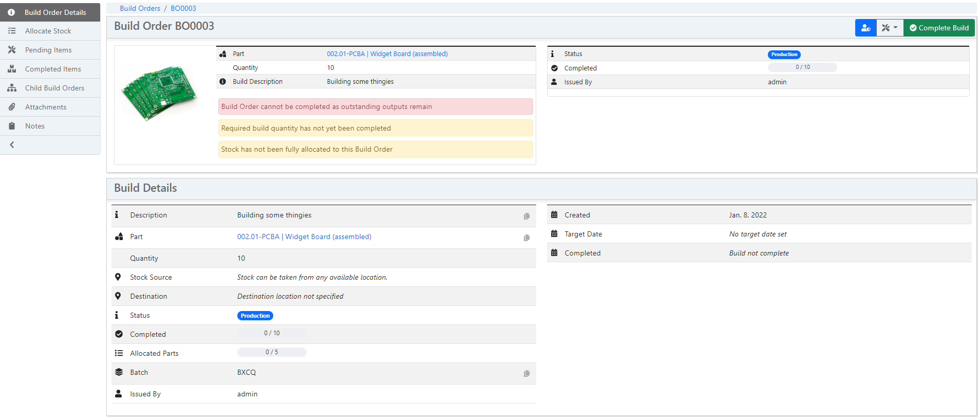Click the Child Build Orders sitemap icon
Image resolution: width=980 pixels, height=419 pixels.
[x=12, y=88]
